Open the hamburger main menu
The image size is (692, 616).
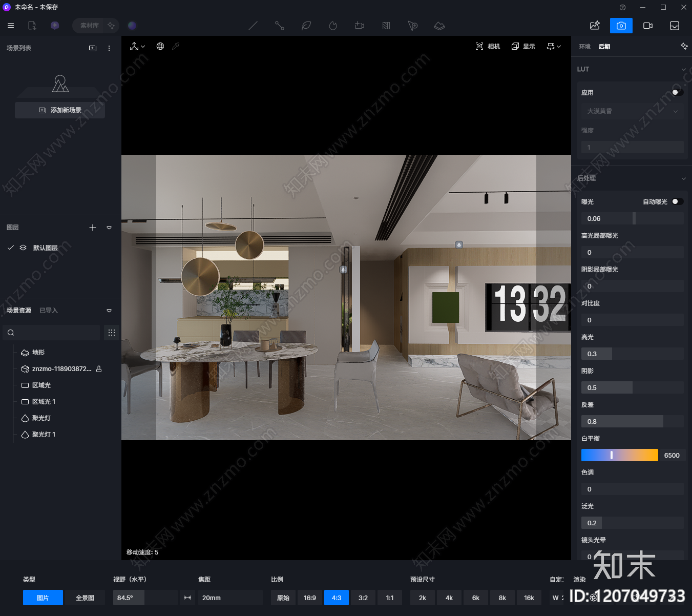[x=11, y=26]
